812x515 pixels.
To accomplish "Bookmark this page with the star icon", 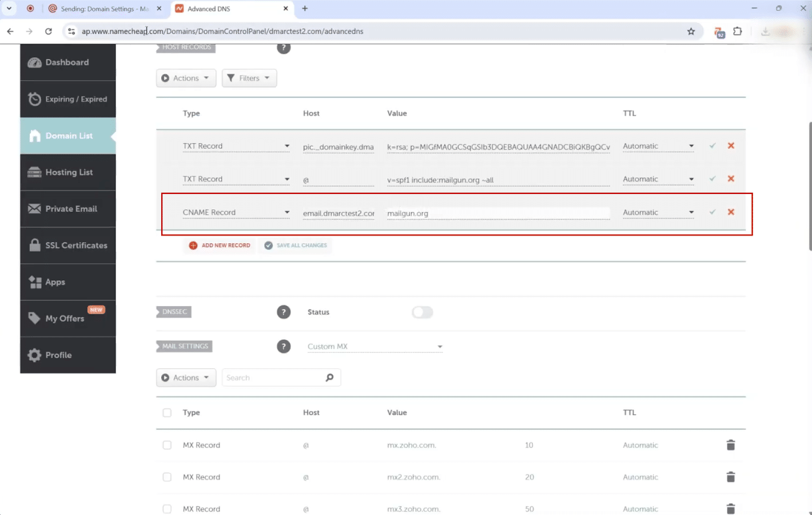I will point(691,31).
